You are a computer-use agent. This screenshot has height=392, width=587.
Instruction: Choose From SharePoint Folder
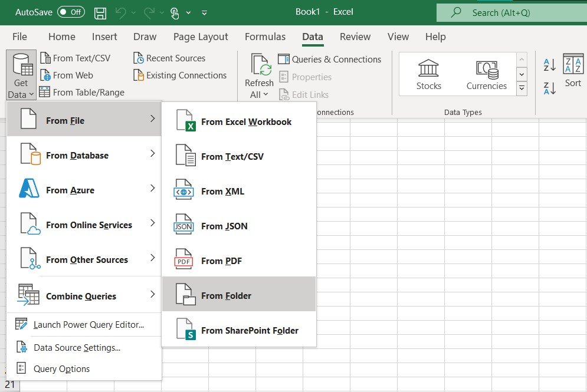(239, 330)
